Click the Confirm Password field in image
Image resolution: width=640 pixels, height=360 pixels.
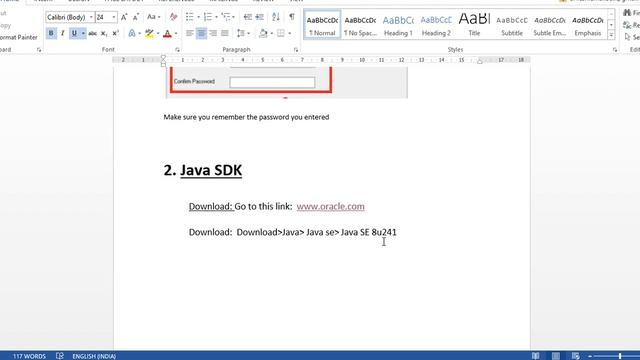272,82
